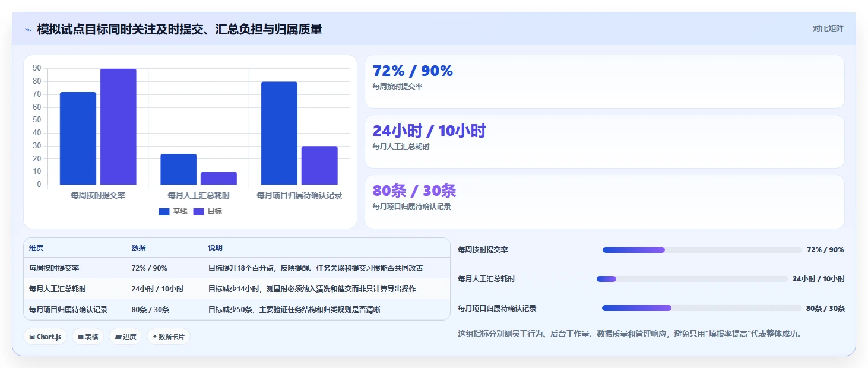Click the 进度 tag
The image size is (868, 368).
125,337
